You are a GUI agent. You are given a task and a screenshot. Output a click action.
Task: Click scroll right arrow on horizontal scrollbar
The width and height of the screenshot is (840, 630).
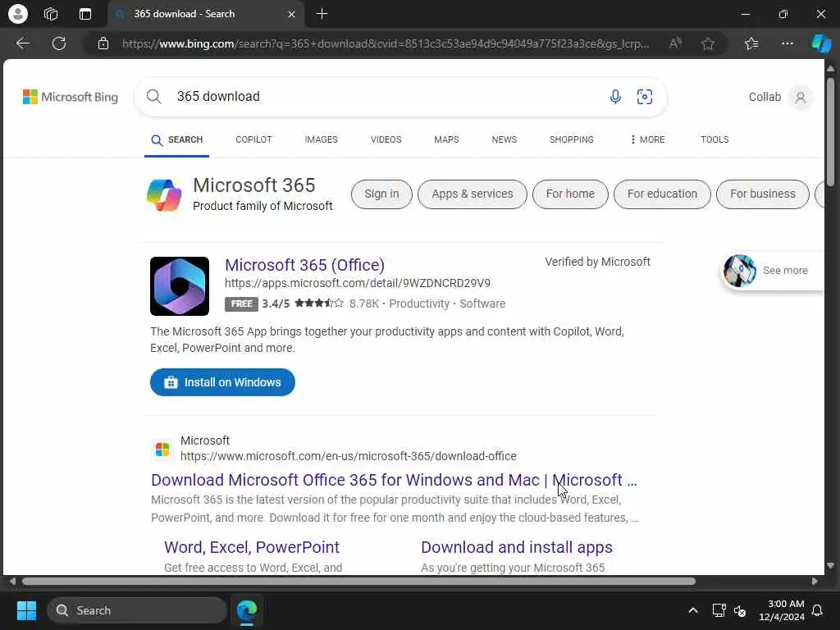[x=815, y=582]
